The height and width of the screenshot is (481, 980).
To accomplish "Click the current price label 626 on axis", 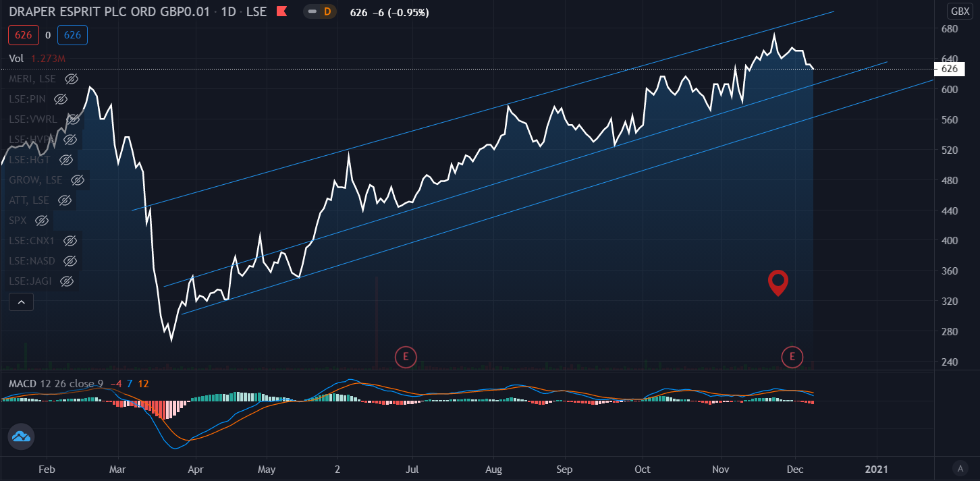I will (949, 69).
